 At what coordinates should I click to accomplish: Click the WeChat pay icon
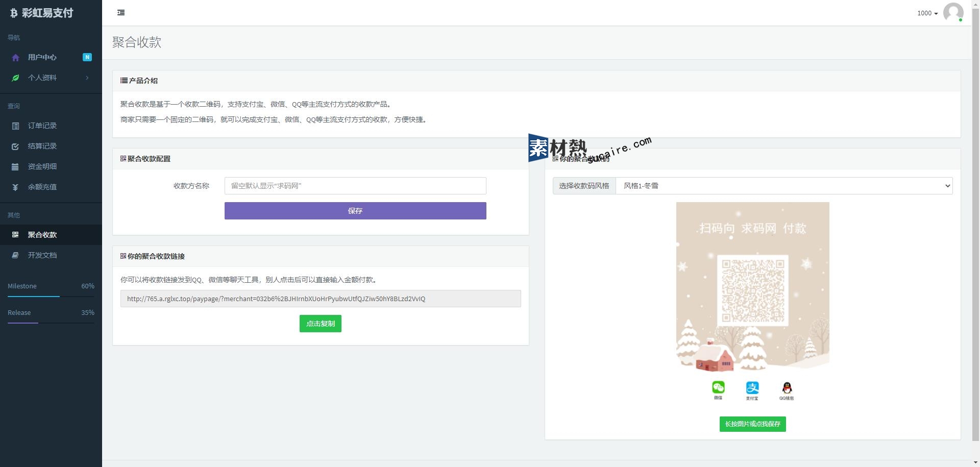click(718, 387)
